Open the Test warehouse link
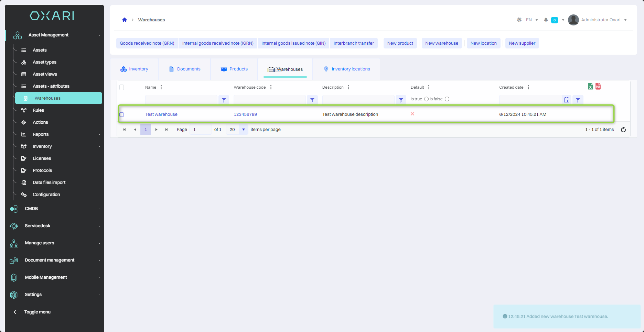 161,114
